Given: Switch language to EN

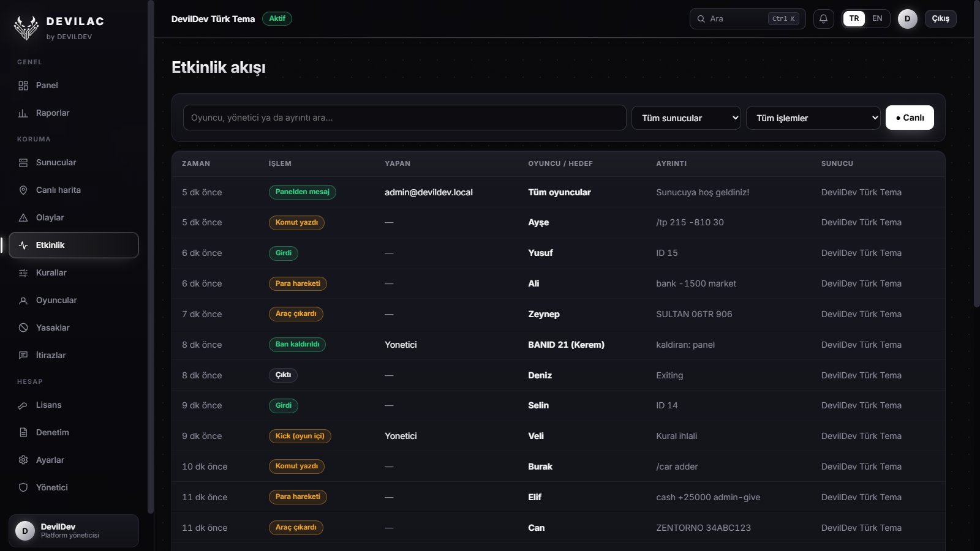Looking at the screenshot, I should pos(877,18).
